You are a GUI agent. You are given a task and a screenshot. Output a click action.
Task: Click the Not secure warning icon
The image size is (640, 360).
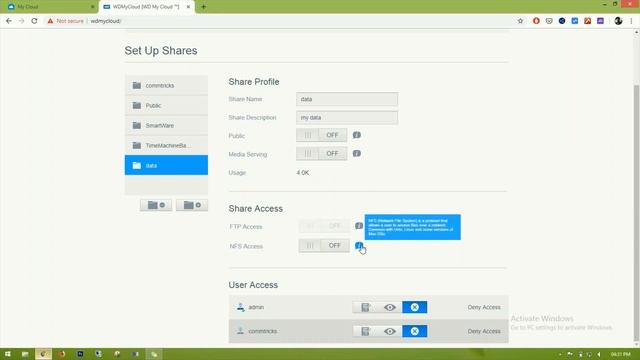(x=50, y=21)
